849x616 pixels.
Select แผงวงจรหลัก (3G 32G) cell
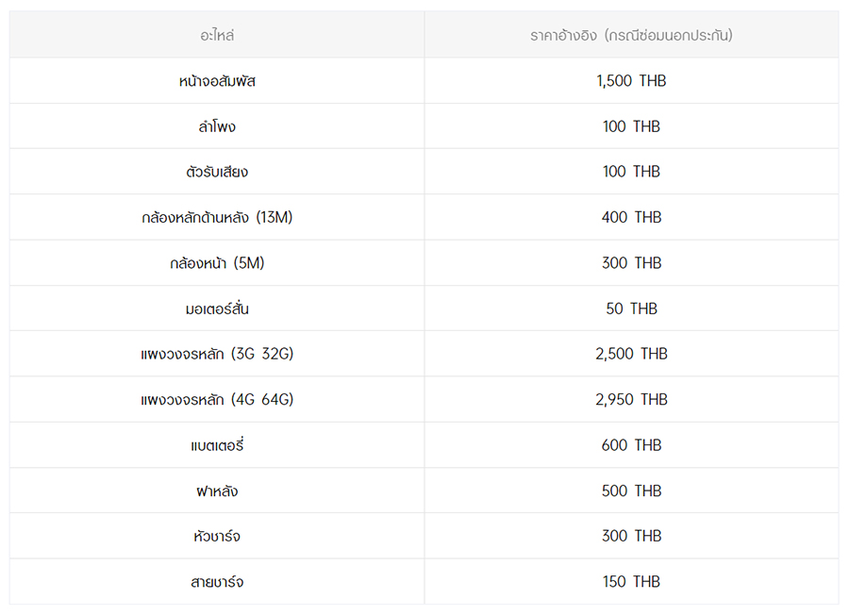click(x=217, y=354)
